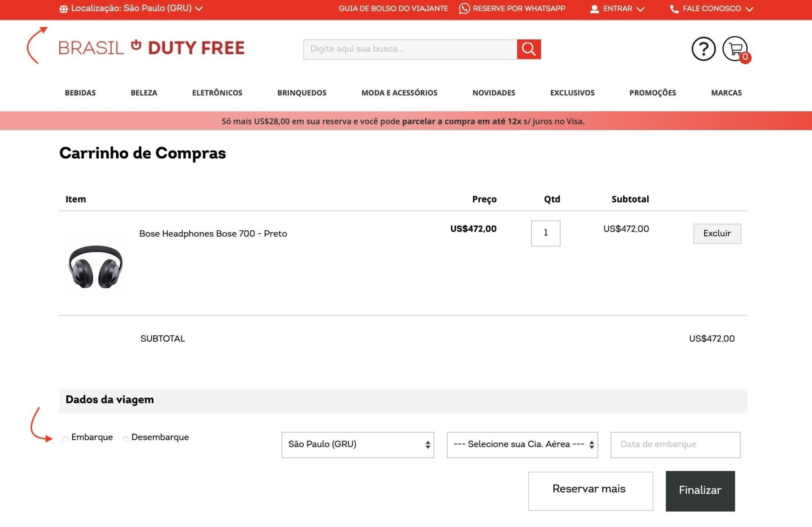Click the quantity field showing 1
The width and height of the screenshot is (812, 527).
click(x=546, y=233)
